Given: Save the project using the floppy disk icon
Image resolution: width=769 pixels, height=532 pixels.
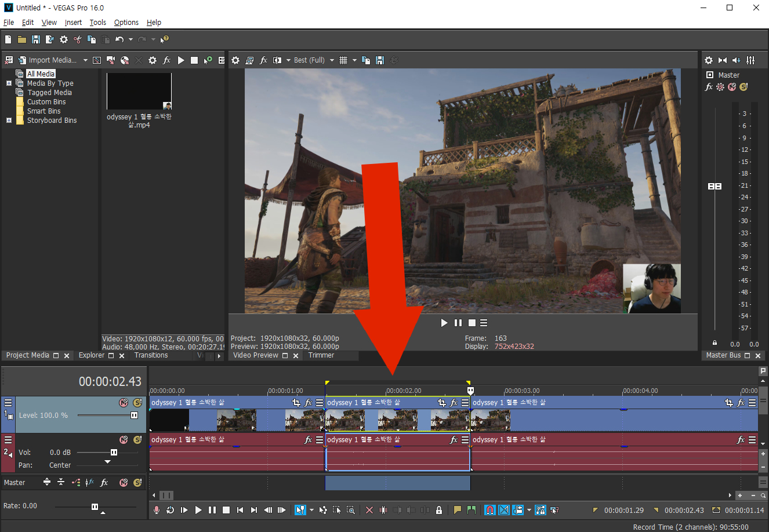Looking at the screenshot, I should click(x=36, y=39).
